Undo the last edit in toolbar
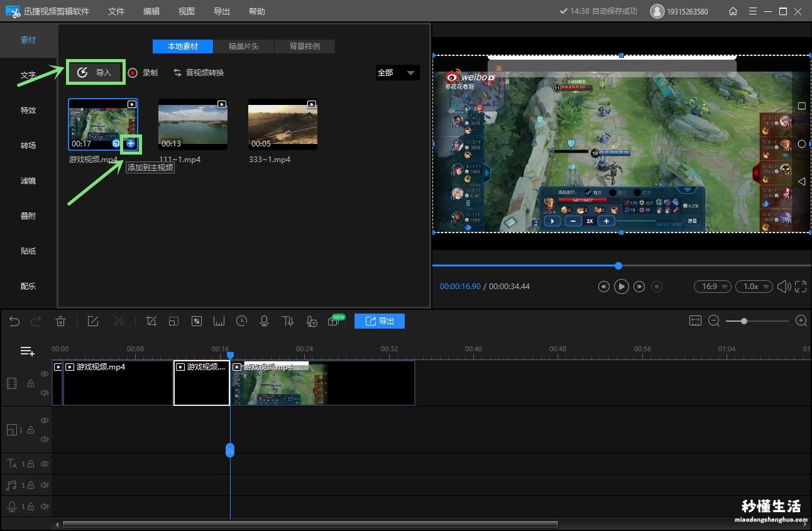The image size is (812, 531). click(14, 321)
